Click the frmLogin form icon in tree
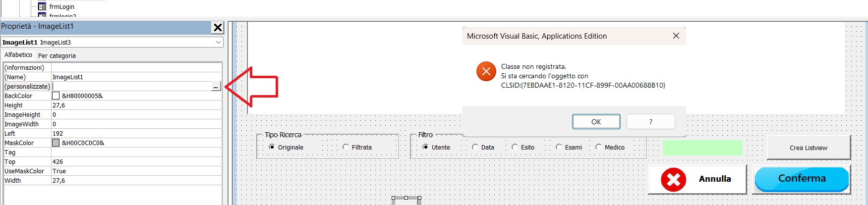The height and width of the screenshot is (205, 868). tap(42, 6)
